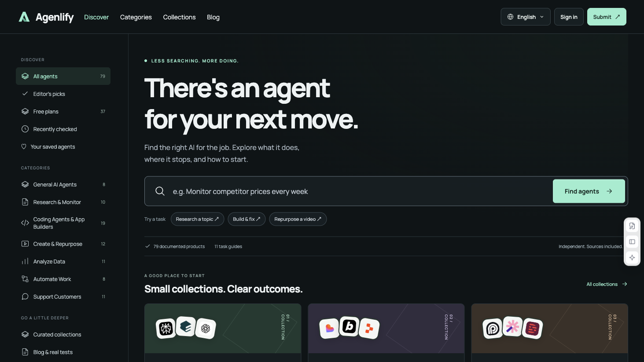This screenshot has height=362, width=644.
Task: Click the heart icon for saved agents
Action: coord(24,146)
